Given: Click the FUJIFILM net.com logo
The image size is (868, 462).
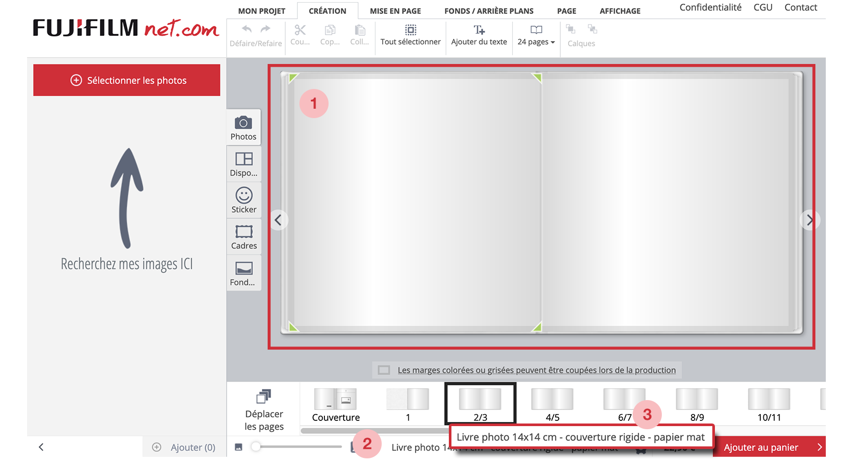Looking at the screenshot, I should tap(126, 28).
